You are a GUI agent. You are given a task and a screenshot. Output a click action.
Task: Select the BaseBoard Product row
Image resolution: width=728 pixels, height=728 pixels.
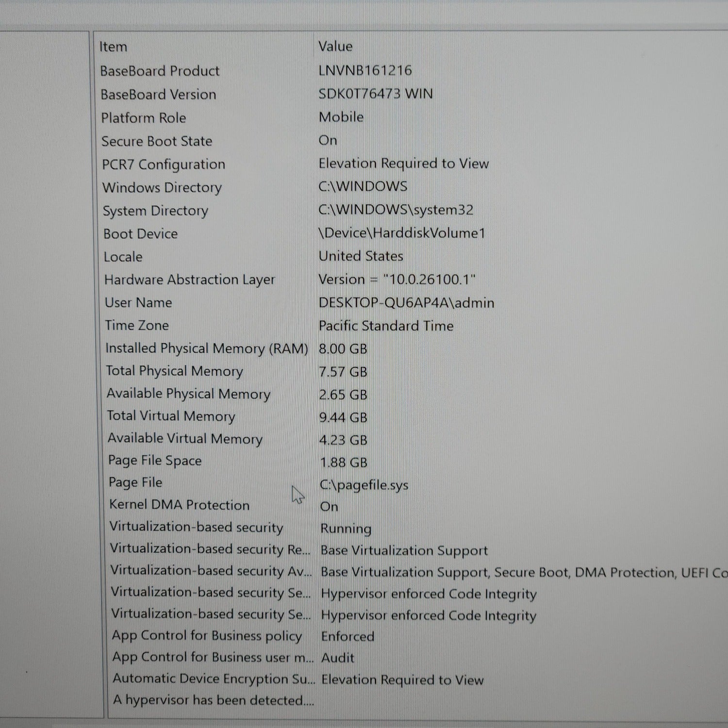point(160,71)
